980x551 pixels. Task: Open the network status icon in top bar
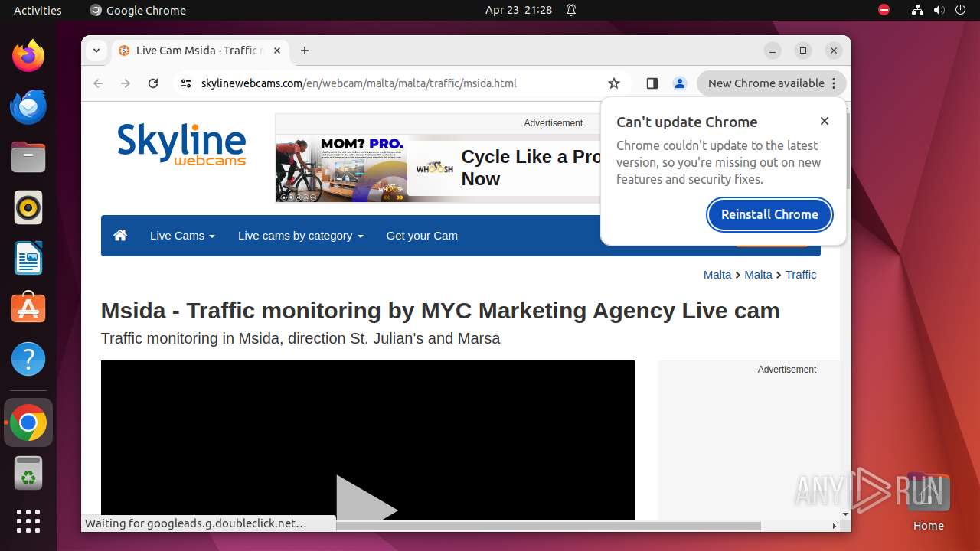[x=918, y=10]
